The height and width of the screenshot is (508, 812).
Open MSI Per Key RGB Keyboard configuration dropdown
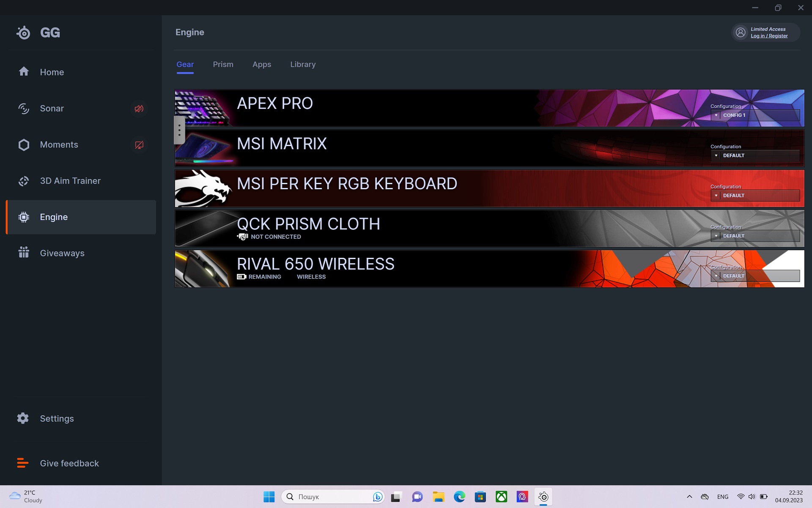[x=755, y=196]
